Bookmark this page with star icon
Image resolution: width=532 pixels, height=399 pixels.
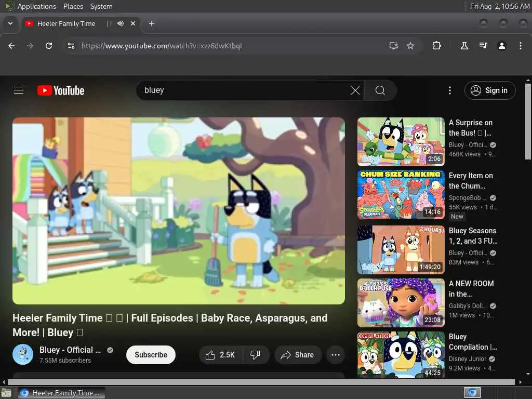(410, 46)
